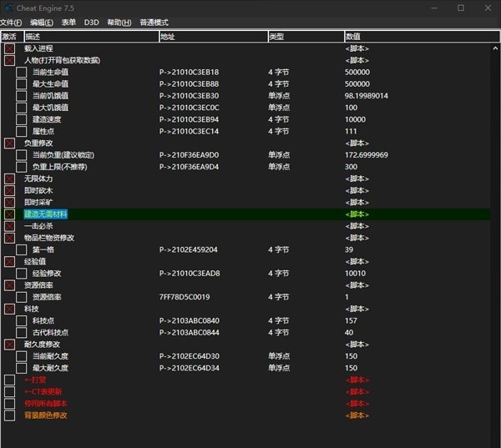501x448 pixels.
Task: Select the red ←打赏 entry
Action: pyautogui.click(x=35, y=380)
